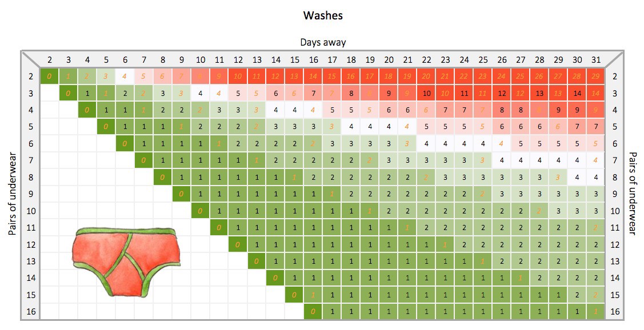Click the left row label 16
The image size is (644, 330).
coord(31,312)
